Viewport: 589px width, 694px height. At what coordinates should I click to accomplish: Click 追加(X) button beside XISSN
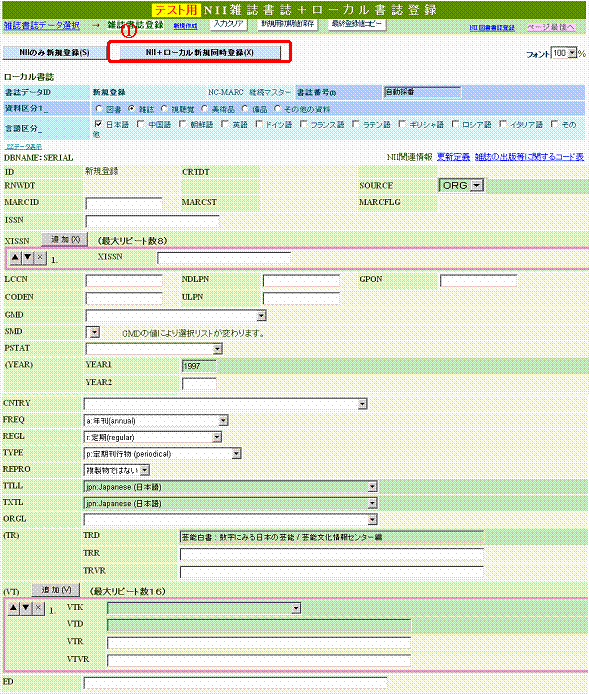(65, 239)
